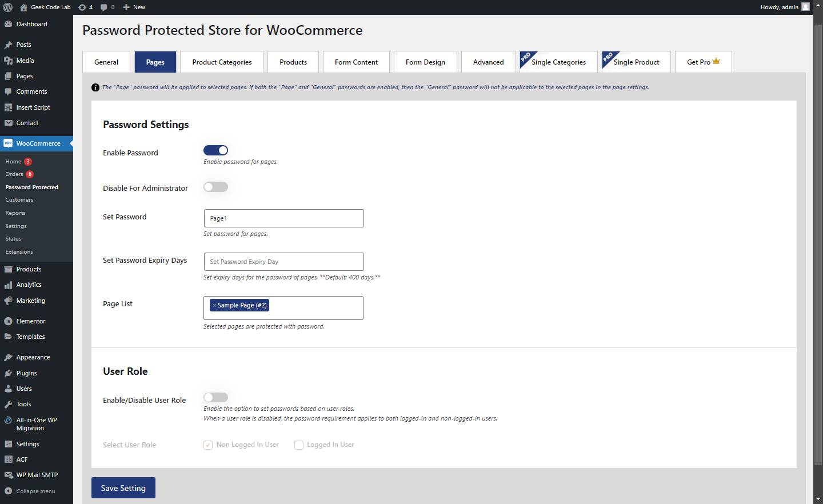Click the Collapse menu arrow icon
This screenshot has height=504, width=823.
[8, 491]
